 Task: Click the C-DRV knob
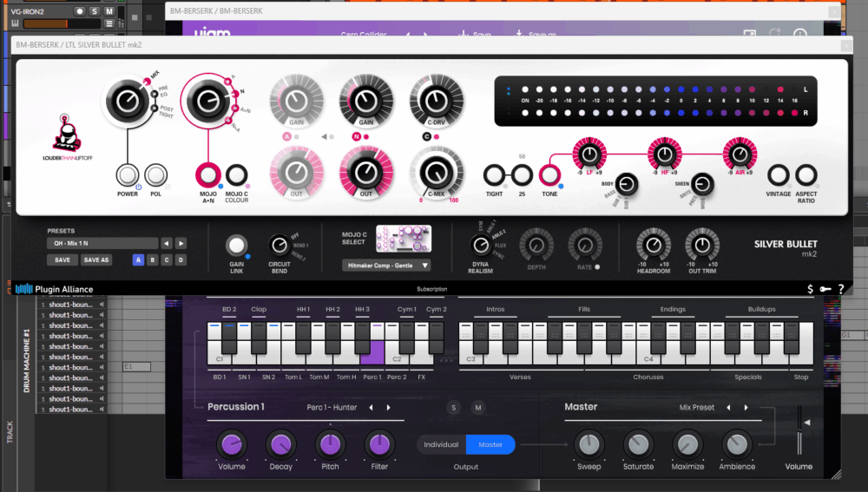point(437,102)
